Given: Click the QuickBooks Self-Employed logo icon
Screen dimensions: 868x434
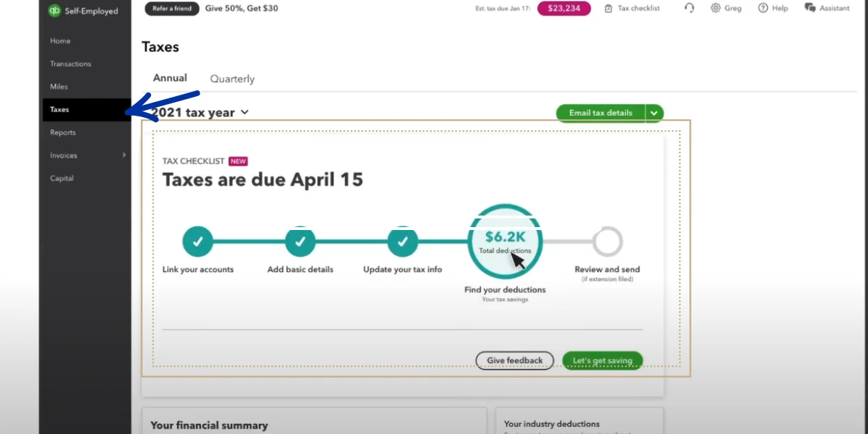Looking at the screenshot, I should 54,11.
